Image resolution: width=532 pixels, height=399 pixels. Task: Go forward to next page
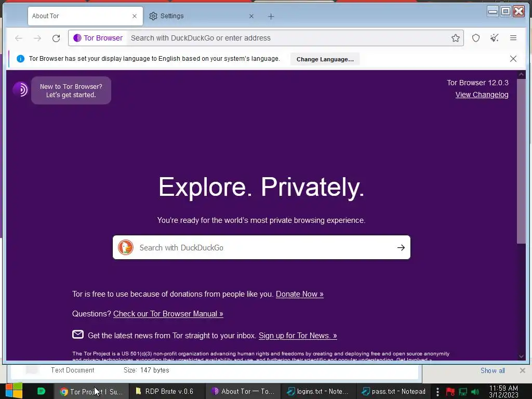click(37, 38)
